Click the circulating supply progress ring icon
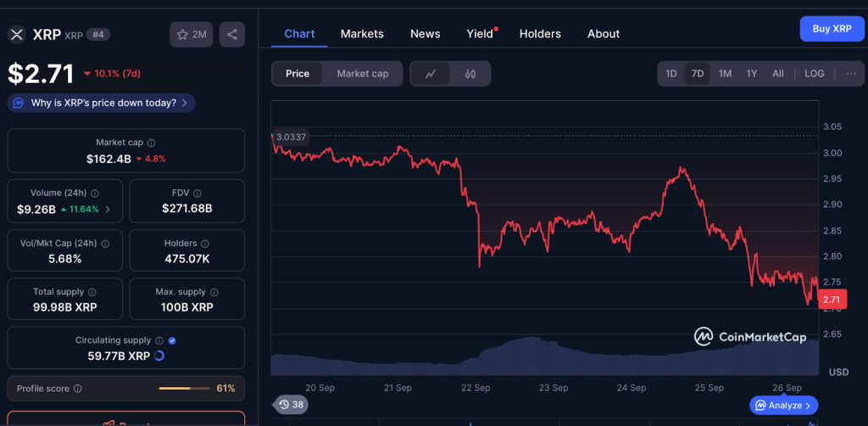 point(159,356)
